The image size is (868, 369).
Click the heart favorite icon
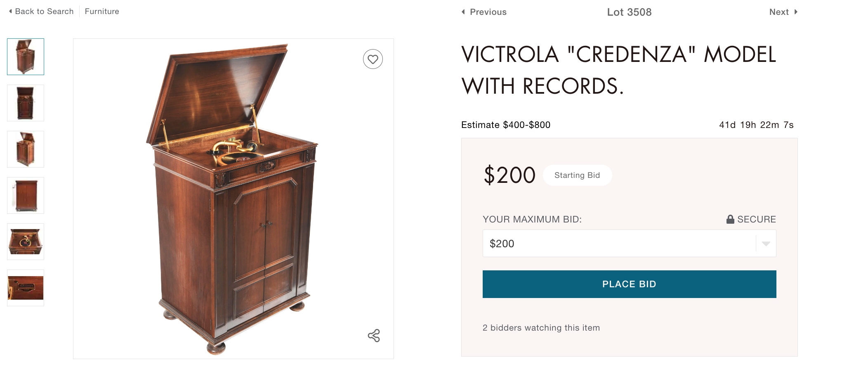pyautogui.click(x=373, y=59)
